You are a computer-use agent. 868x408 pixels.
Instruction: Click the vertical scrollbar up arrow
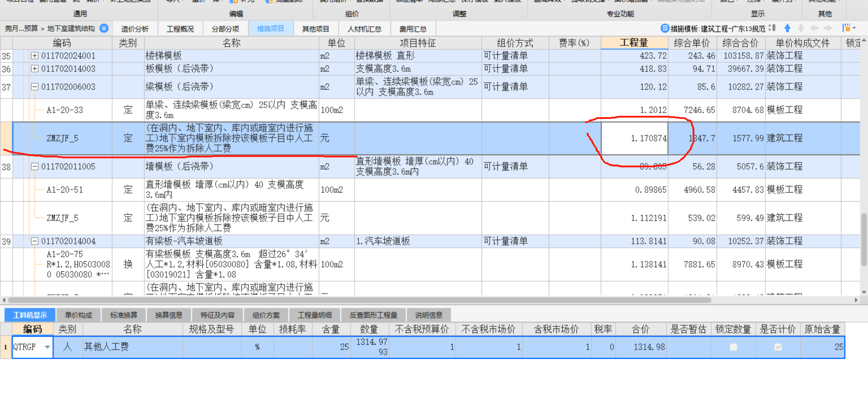864,41
